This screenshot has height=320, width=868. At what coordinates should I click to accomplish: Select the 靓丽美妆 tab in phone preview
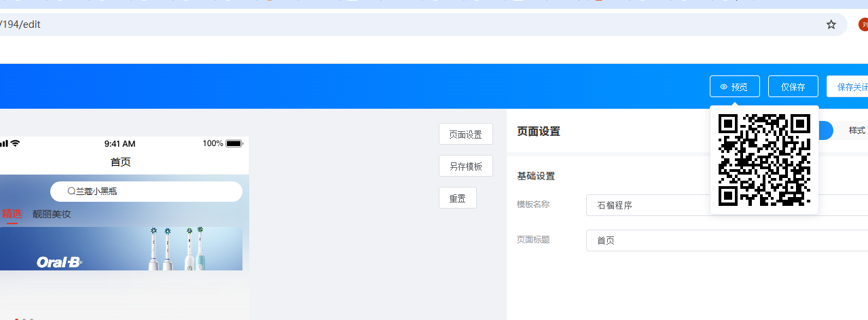52,214
